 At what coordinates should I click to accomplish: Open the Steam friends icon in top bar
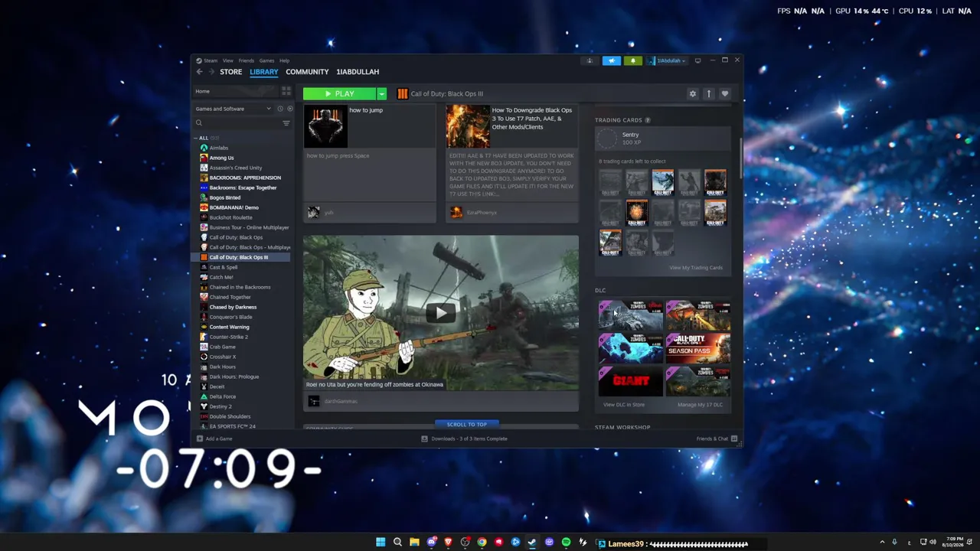[590, 60]
